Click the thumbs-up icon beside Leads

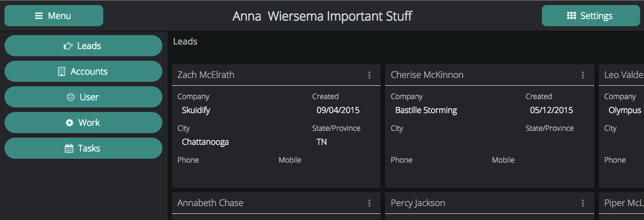[68, 46]
